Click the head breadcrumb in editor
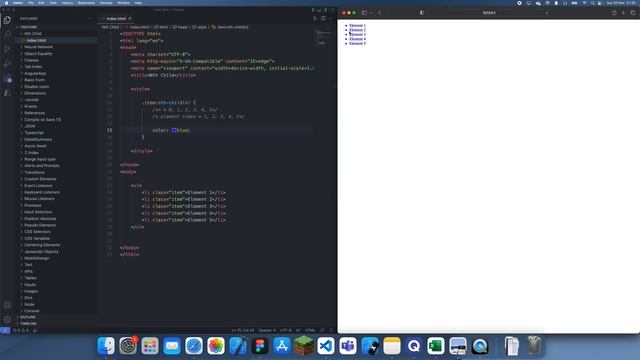The image size is (640, 360). 180,27
